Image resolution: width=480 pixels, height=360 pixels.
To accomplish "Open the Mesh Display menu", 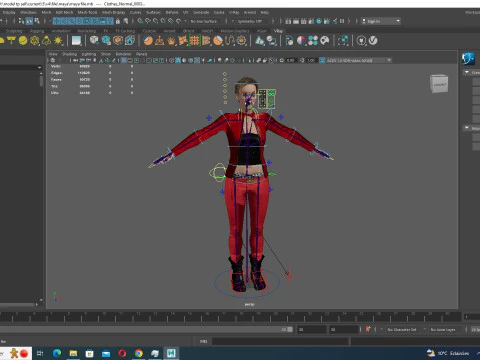I will tap(113, 12).
